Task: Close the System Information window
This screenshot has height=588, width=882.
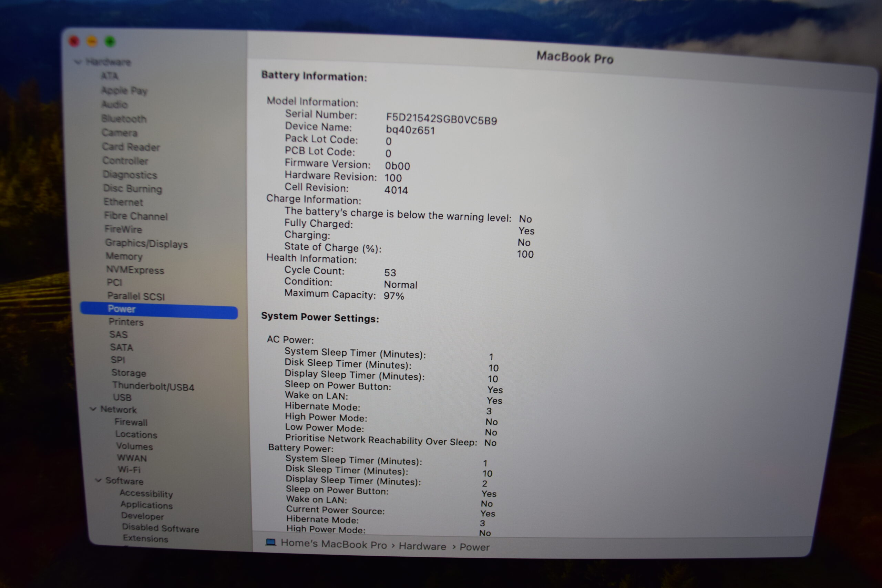Action: 74,41
